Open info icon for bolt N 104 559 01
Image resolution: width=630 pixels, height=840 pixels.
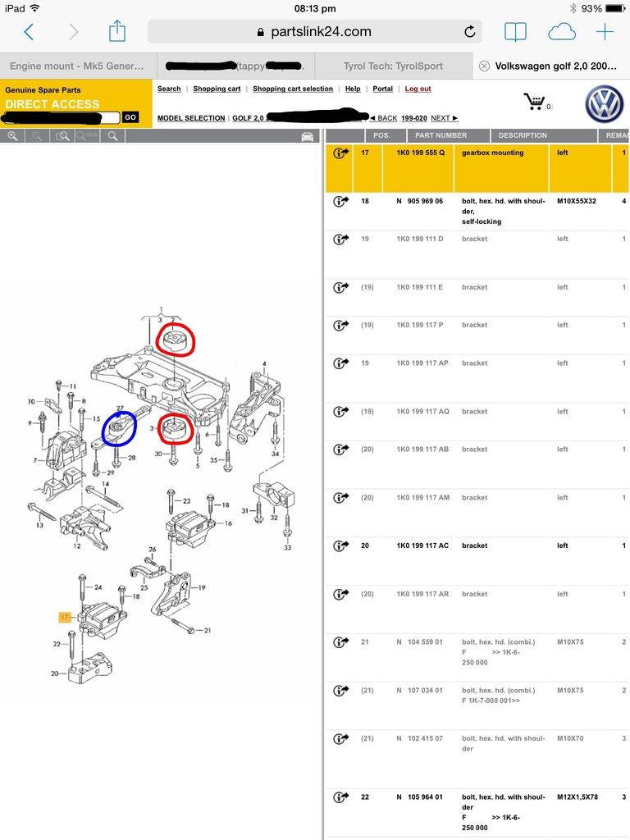[x=340, y=641]
